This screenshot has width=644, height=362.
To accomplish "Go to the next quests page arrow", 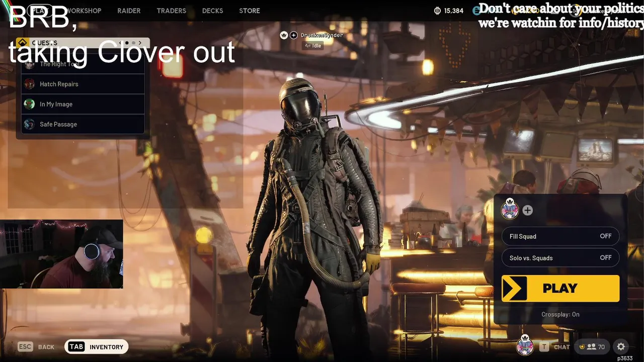I will [140, 43].
